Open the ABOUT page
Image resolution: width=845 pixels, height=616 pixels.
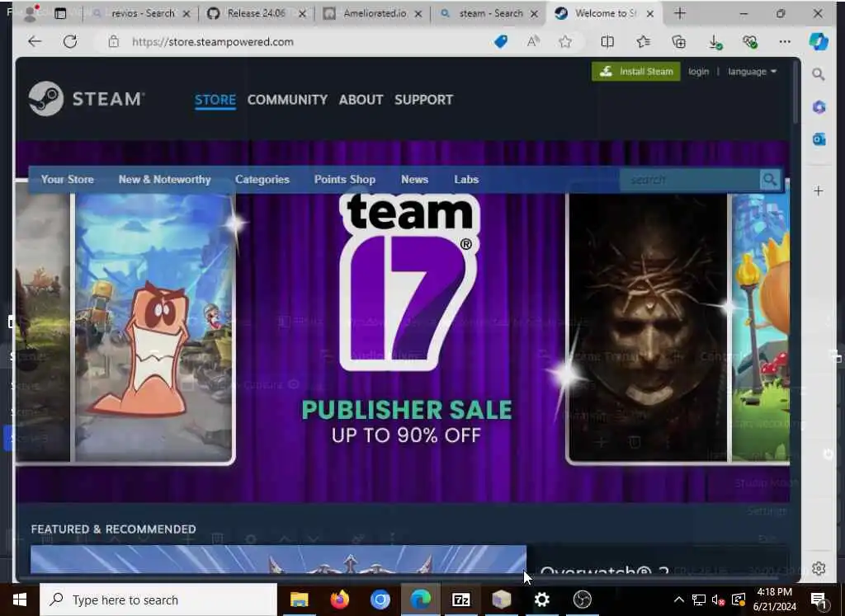[361, 100]
